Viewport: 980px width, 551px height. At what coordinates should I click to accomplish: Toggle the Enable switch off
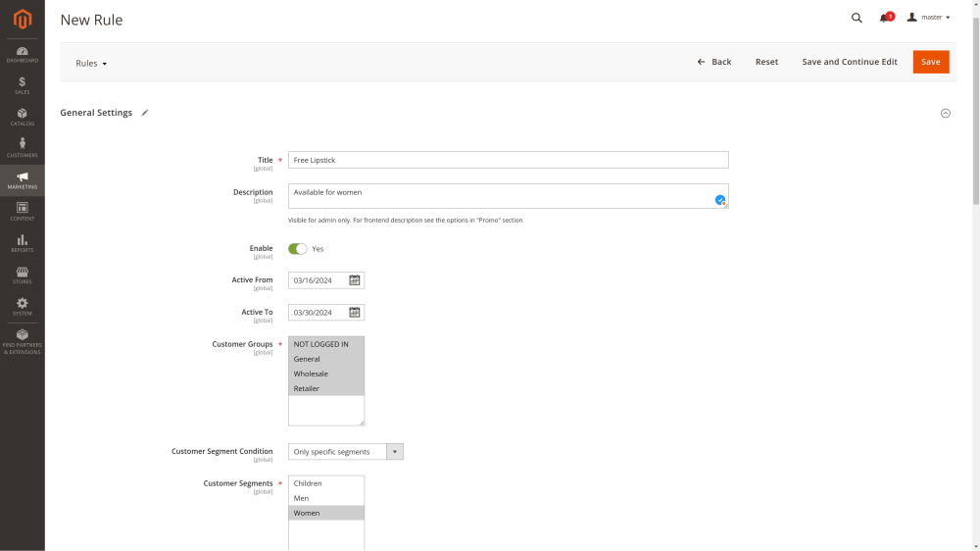point(298,249)
